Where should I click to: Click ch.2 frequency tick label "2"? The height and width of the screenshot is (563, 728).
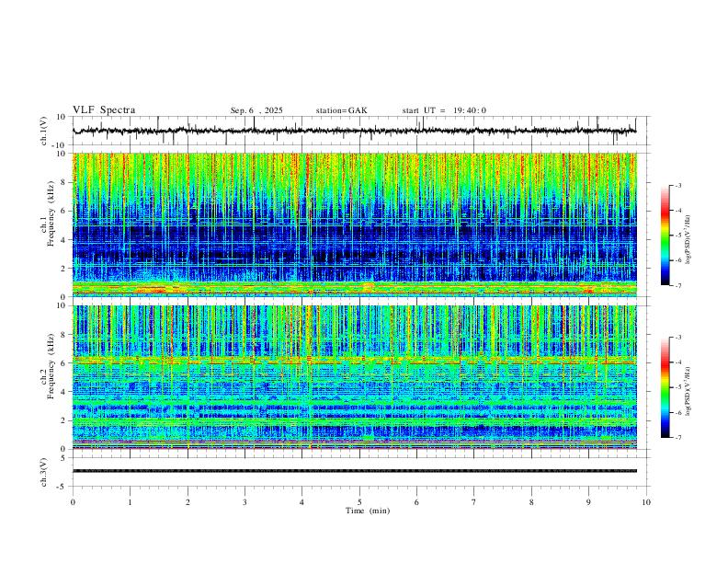63,420
